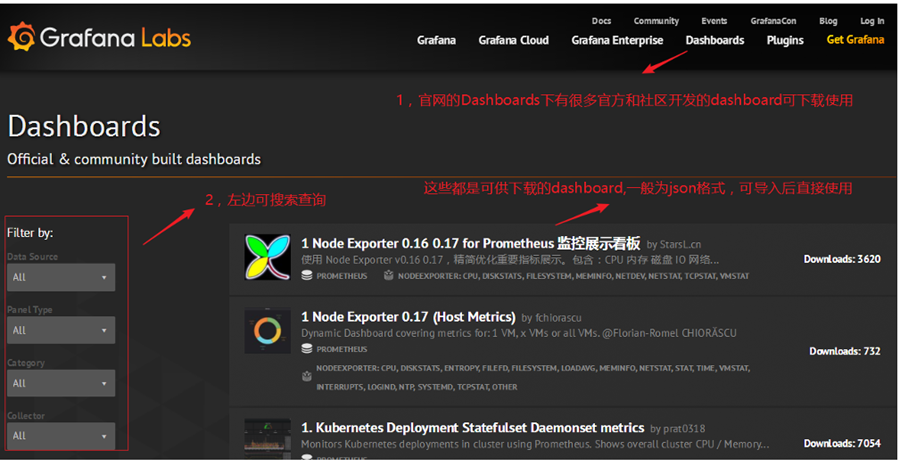This screenshot has height=466, width=900.
Task: Go to the Dashboards nav item
Action: [x=715, y=40]
